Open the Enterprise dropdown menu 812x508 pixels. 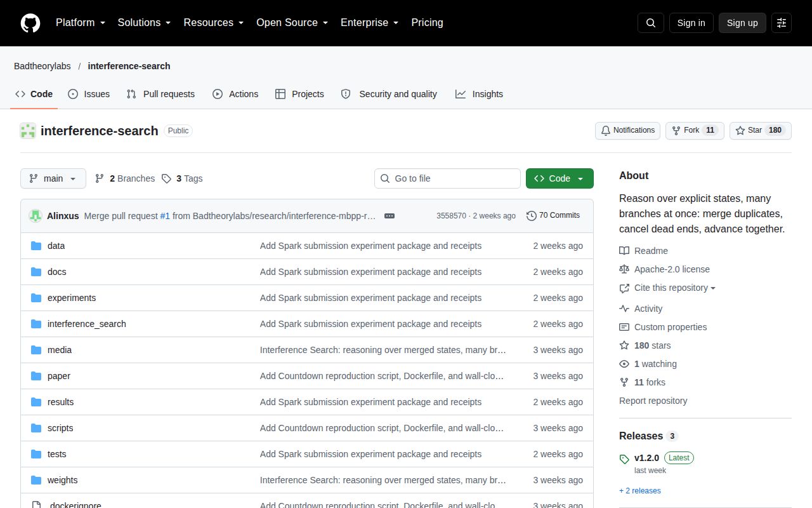pyautogui.click(x=370, y=23)
